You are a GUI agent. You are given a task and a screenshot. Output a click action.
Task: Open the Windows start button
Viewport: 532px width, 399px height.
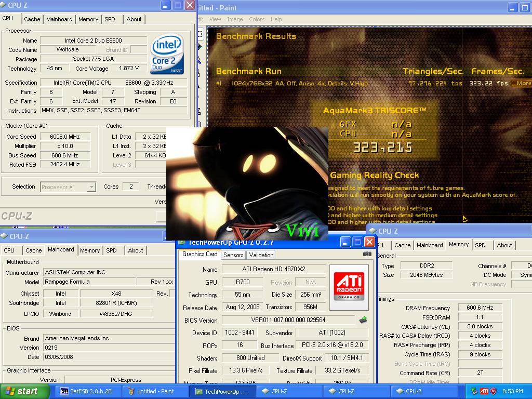tap(24, 391)
